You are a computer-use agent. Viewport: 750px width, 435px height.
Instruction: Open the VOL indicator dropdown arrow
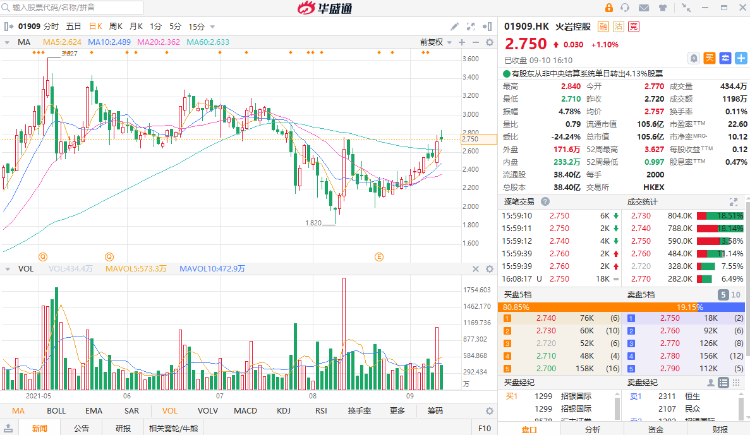click(7, 269)
